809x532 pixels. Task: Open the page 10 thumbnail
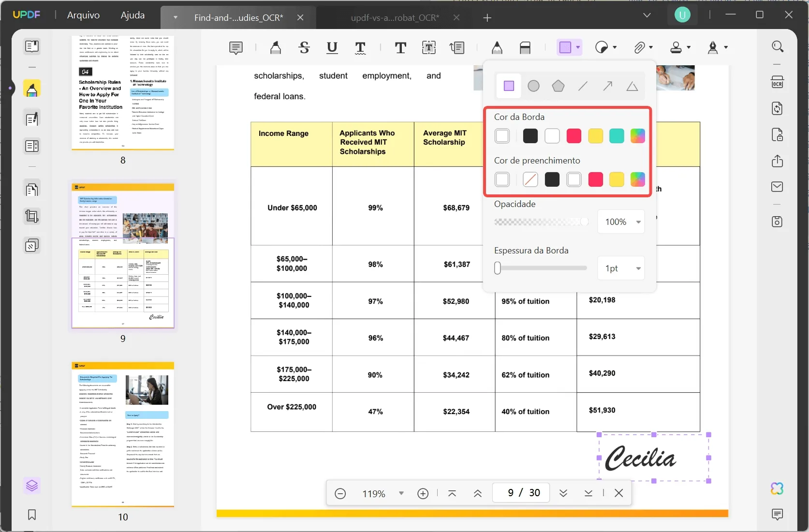[x=123, y=434]
